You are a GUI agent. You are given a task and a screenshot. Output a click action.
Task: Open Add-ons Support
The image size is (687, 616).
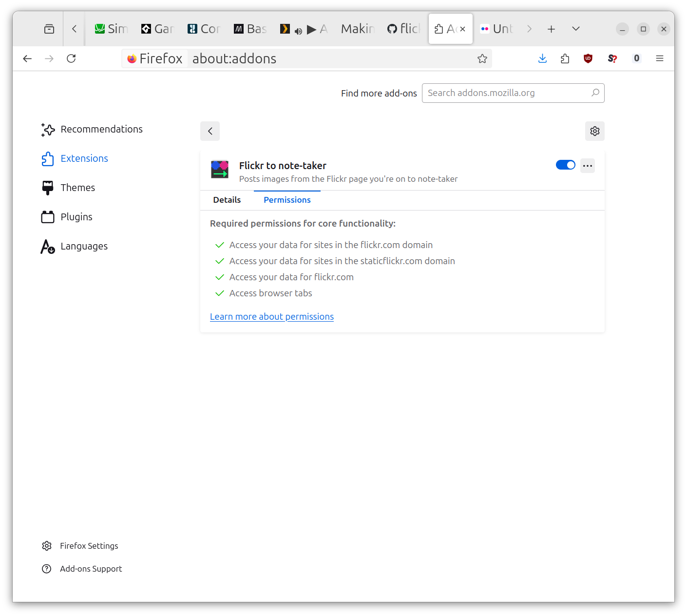pyautogui.click(x=91, y=568)
